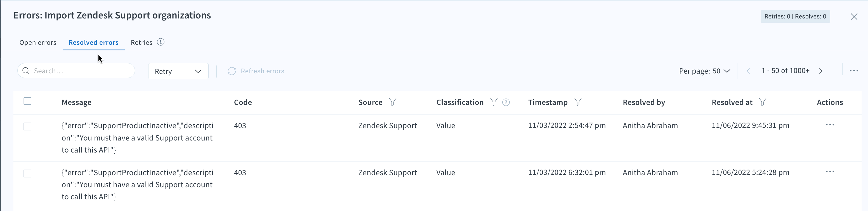The image size is (868, 211).
Task: Click the Retries and Resolves counter badge
Action: coord(795,17)
